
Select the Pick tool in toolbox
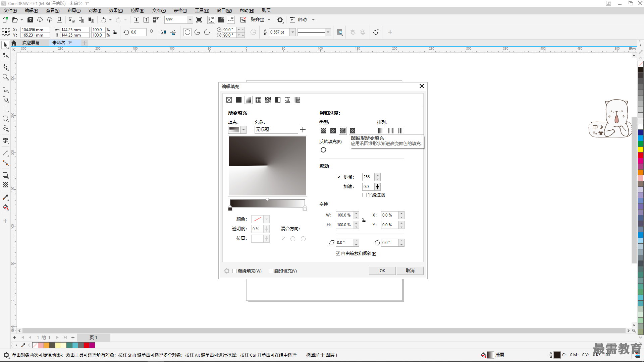(x=5, y=45)
